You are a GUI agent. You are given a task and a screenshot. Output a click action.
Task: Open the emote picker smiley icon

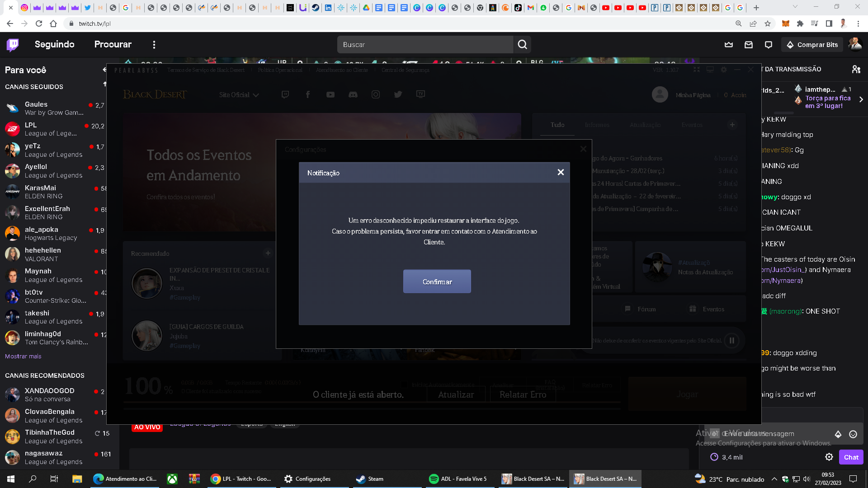[853, 434]
